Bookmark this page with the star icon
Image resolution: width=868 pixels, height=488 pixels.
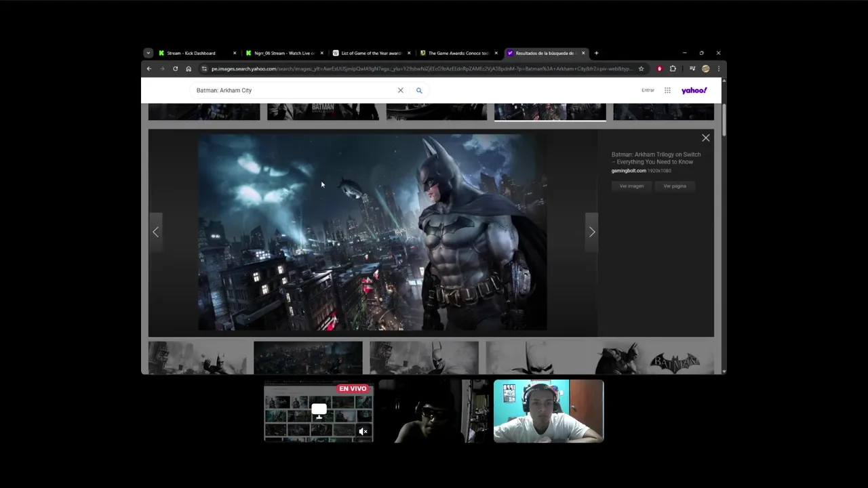[x=641, y=68]
